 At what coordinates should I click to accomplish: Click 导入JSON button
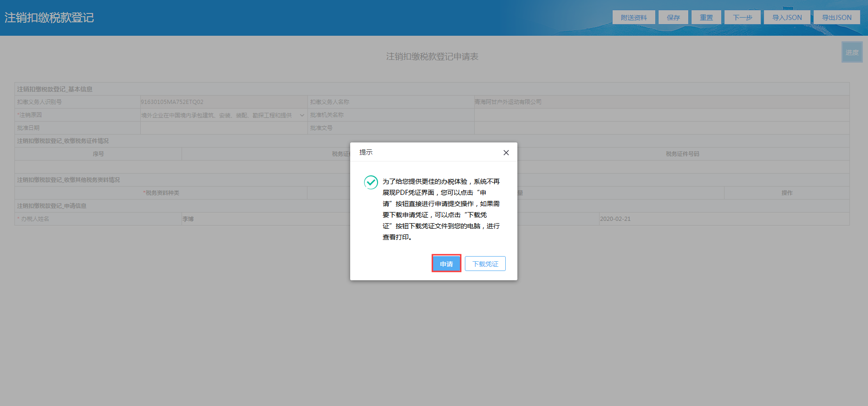pyautogui.click(x=787, y=17)
